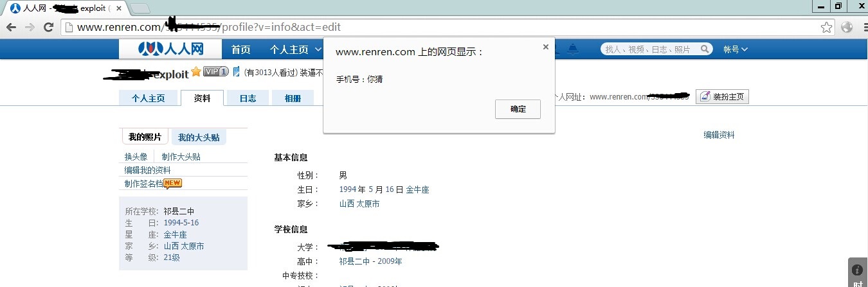Open the 相册 tab
This screenshot has width=868, height=287.
click(293, 98)
